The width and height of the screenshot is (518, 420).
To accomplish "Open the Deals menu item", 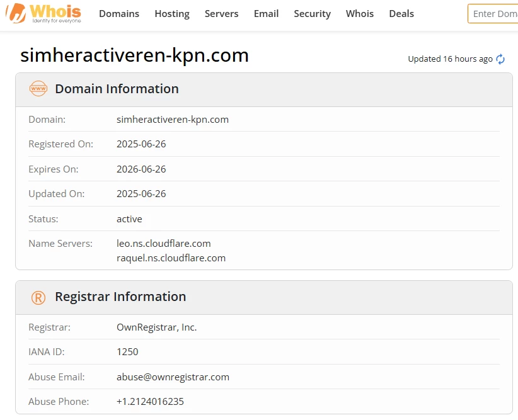I will coord(401,13).
